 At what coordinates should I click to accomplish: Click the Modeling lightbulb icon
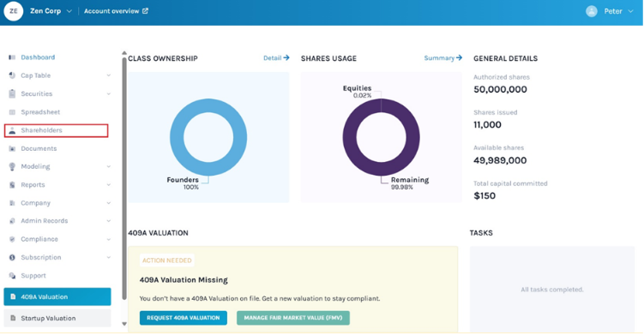pyautogui.click(x=12, y=166)
